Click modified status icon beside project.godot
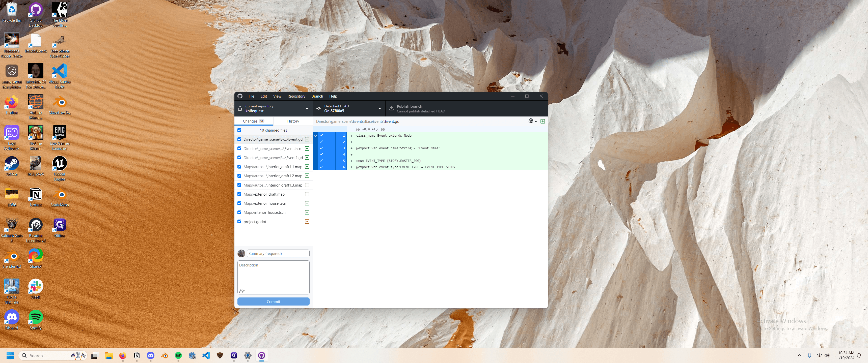868x363 pixels. point(307,222)
